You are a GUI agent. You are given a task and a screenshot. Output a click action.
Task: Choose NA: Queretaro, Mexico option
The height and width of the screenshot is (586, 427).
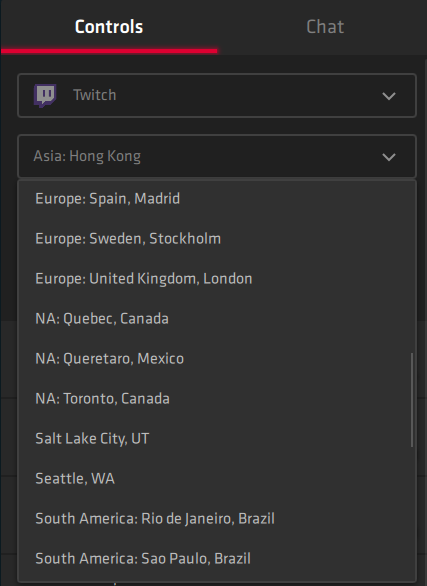[217, 358]
